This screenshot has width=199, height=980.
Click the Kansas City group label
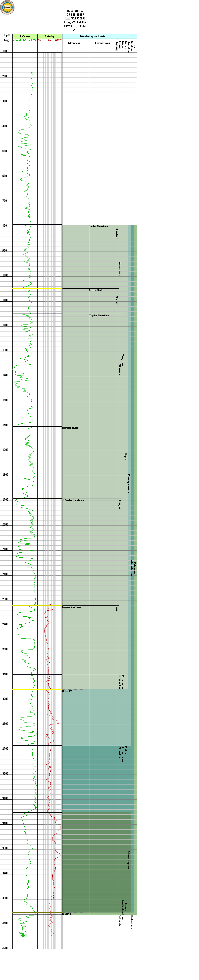click(x=120, y=682)
